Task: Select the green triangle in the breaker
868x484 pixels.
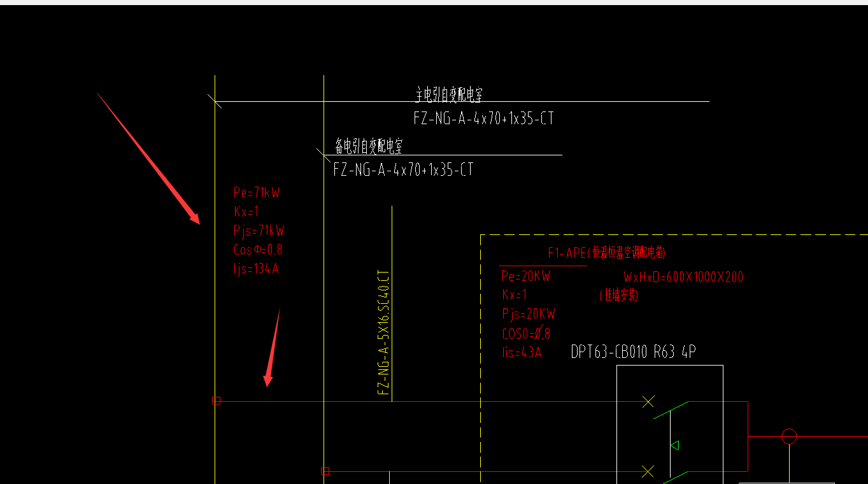Action: [x=675, y=445]
